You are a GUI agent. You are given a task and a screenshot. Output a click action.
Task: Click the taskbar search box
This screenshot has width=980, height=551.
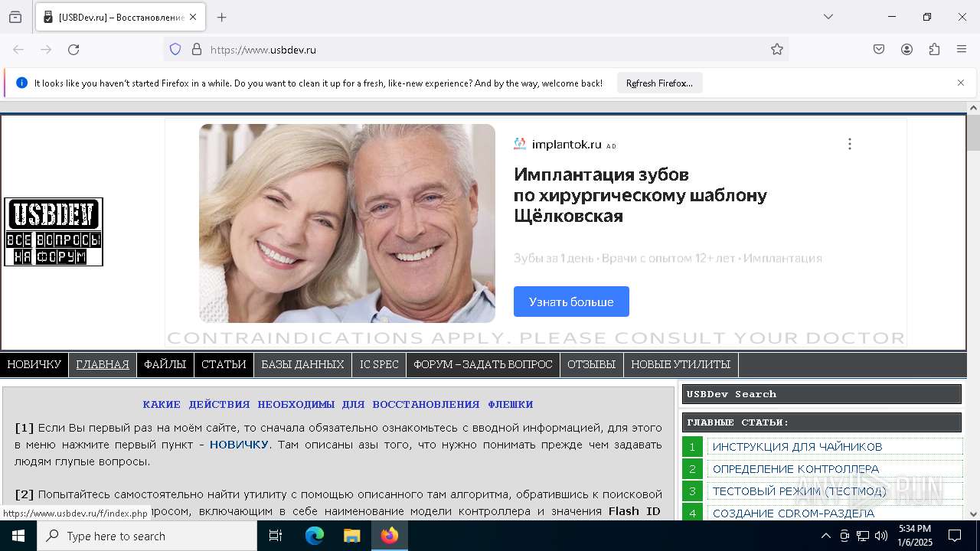click(147, 536)
